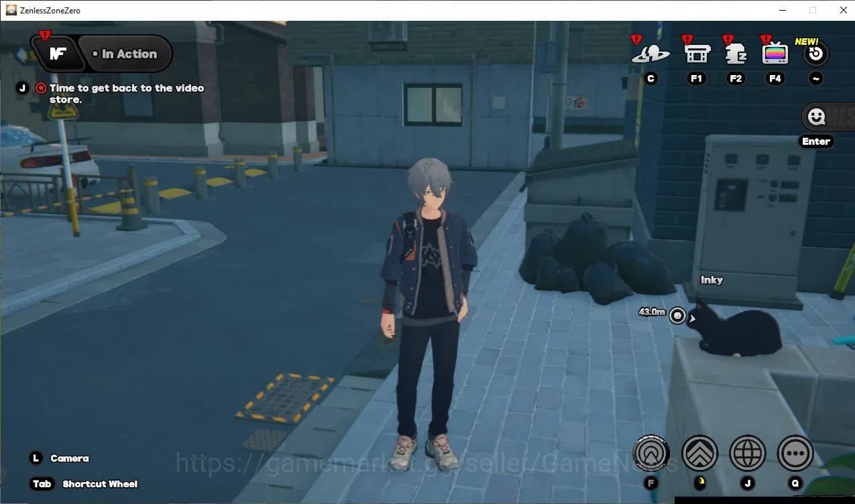855x504 pixels.
Task: Click the ZenlessZoneZero window title icon
Action: click(11, 10)
